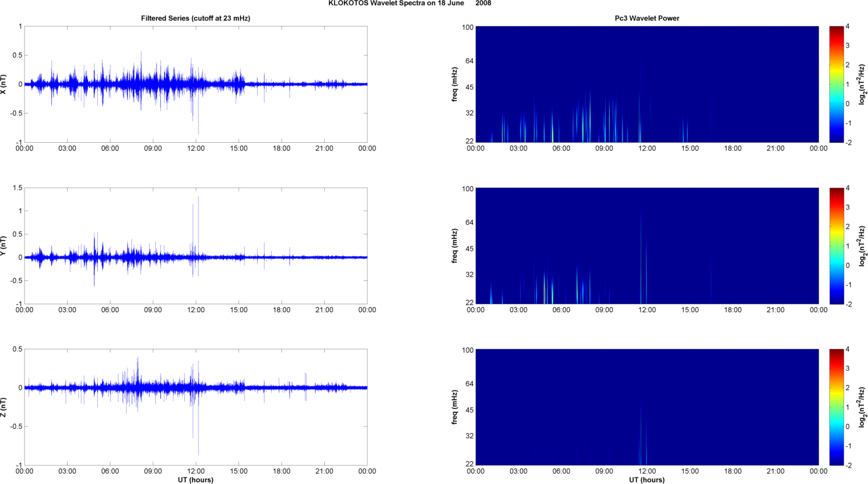868x484 pixels.
Task: Click the X (nT) axis label
Action: coord(4,84)
